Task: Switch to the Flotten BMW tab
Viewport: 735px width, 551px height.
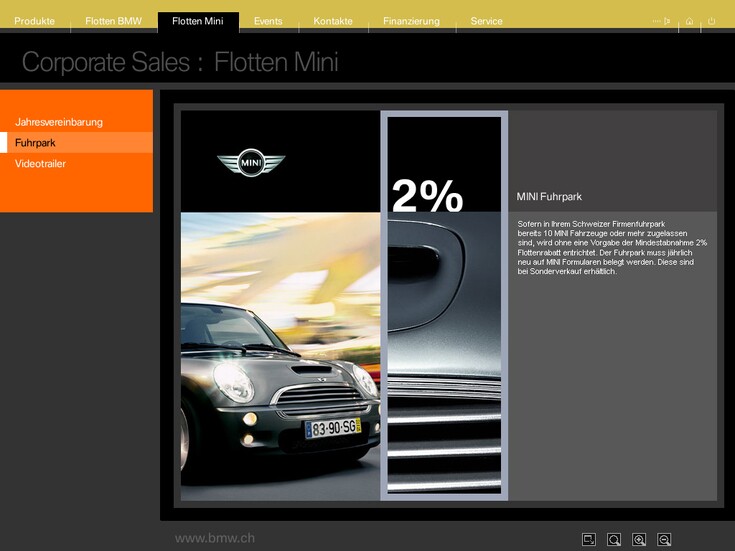Action: pyautogui.click(x=113, y=21)
